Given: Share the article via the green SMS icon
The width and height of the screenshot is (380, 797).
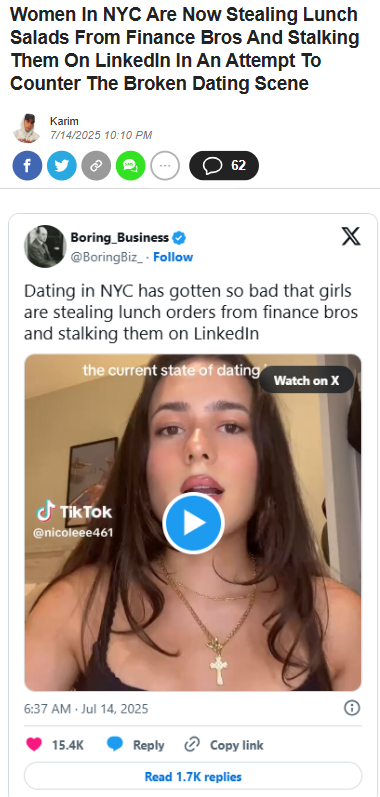Looking at the screenshot, I should pyautogui.click(x=131, y=166).
